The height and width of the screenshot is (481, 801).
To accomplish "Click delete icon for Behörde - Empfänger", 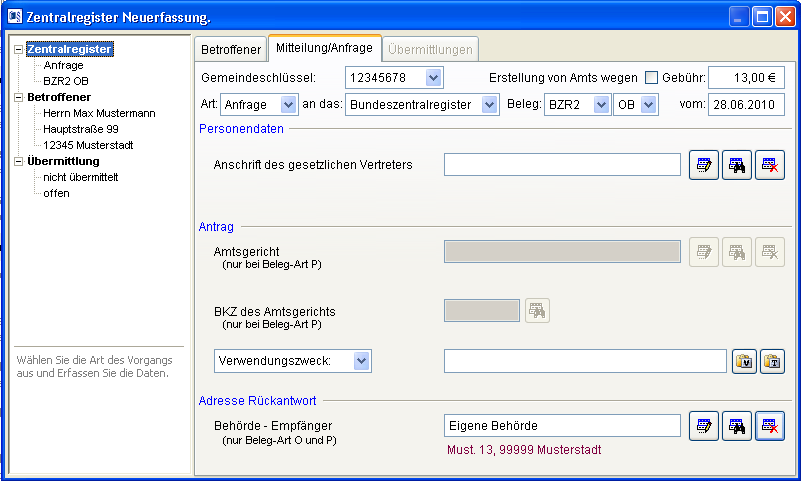I will [770, 426].
